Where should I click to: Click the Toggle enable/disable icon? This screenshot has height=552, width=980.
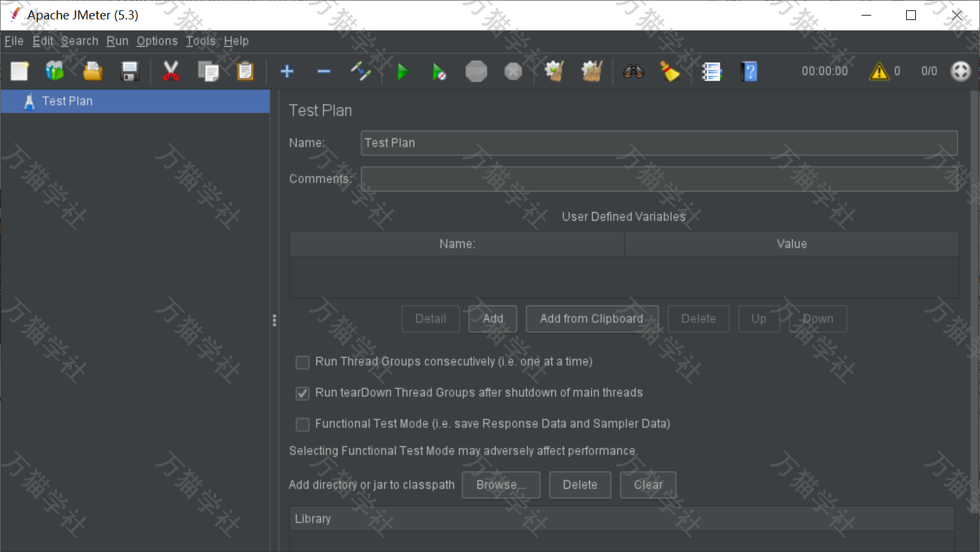click(361, 71)
